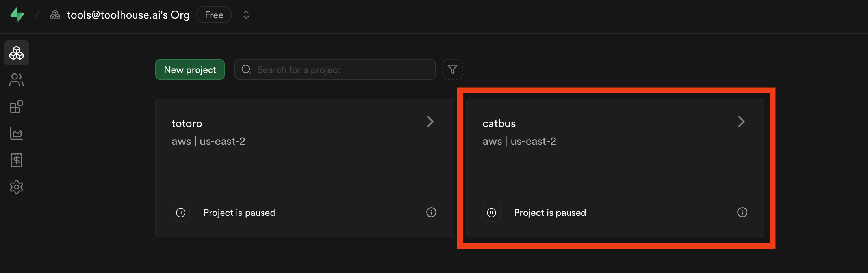The height and width of the screenshot is (273, 868).
Task: Click the Supabase lightning bolt logo
Action: [17, 15]
